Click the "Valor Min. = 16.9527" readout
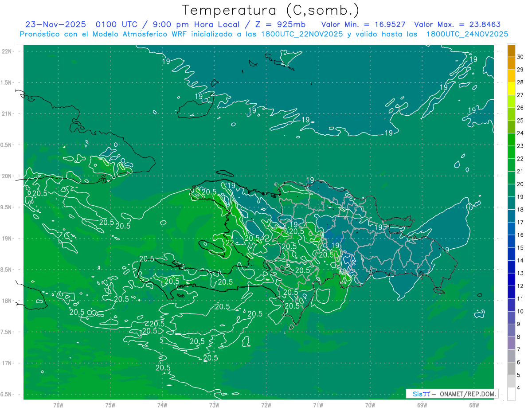The width and height of the screenshot is (532, 411). pyautogui.click(x=363, y=24)
